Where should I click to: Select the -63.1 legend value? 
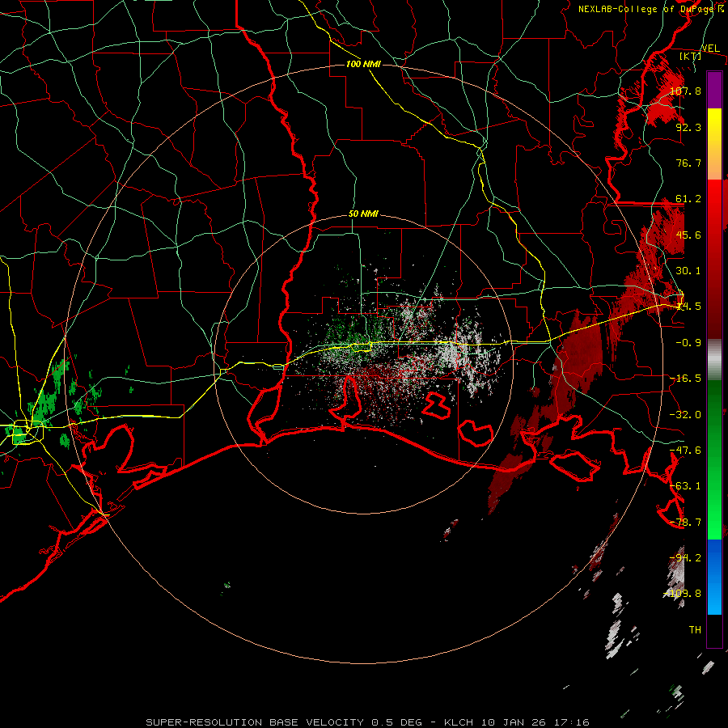(685, 486)
